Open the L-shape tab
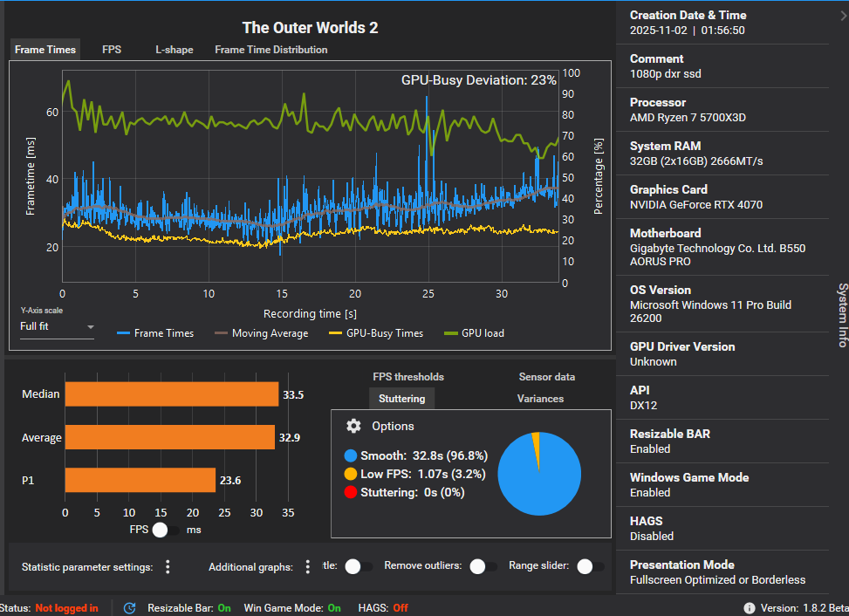 [x=175, y=50]
